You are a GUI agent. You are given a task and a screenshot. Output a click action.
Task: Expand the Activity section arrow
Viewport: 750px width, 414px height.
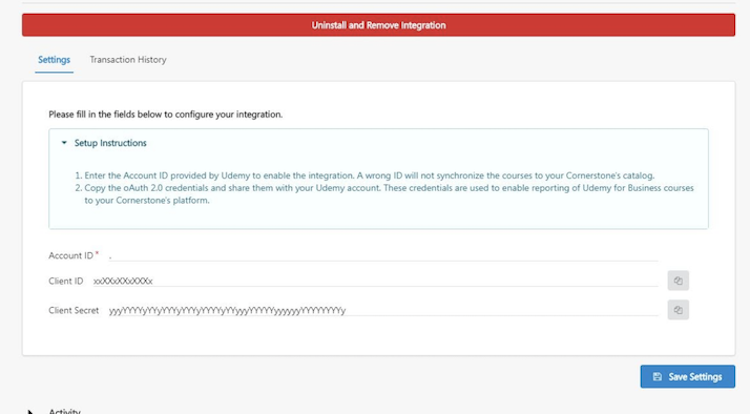click(x=32, y=411)
